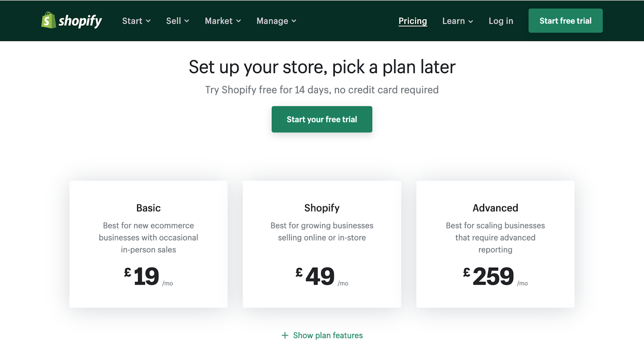The height and width of the screenshot is (347, 644).
Task: Go to the Pricing page link
Action: [413, 21]
